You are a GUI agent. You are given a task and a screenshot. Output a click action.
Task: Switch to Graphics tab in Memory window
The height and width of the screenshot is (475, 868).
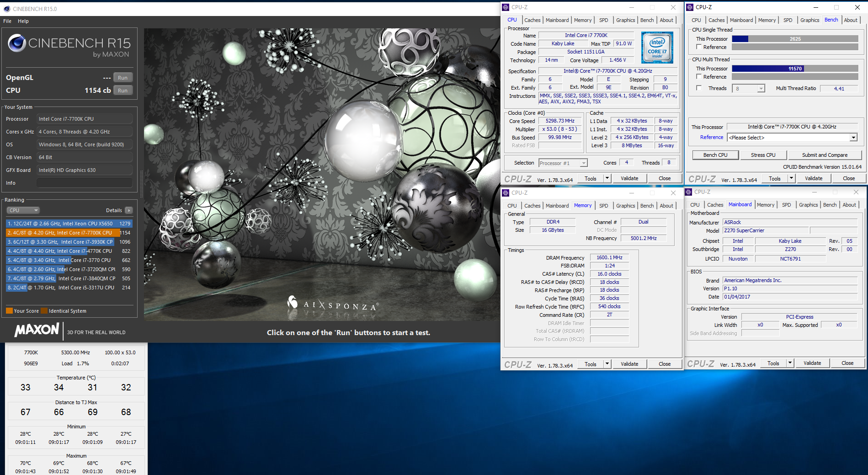625,206
